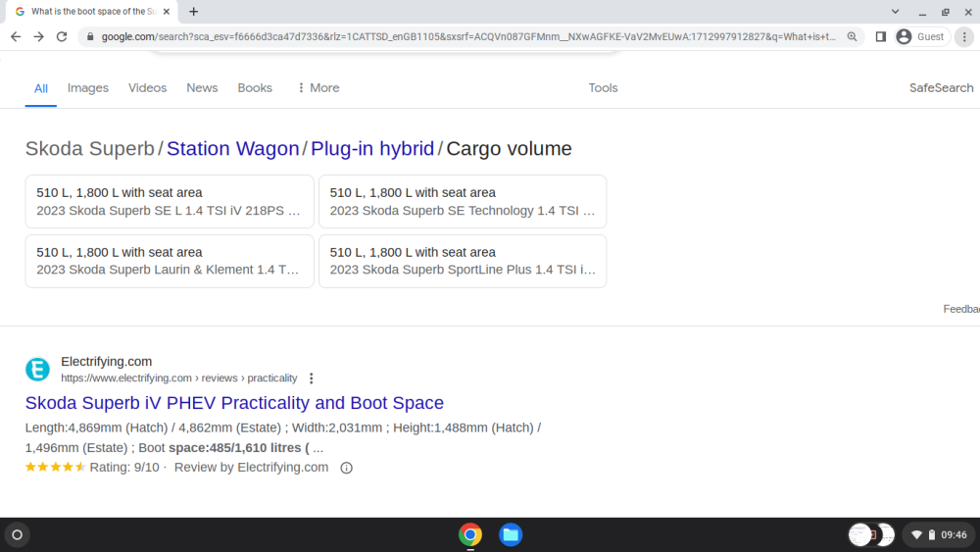Open the Superb SE L 1.4 TSI card
This screenshot has width=980, height=552.
pos(170,201)
